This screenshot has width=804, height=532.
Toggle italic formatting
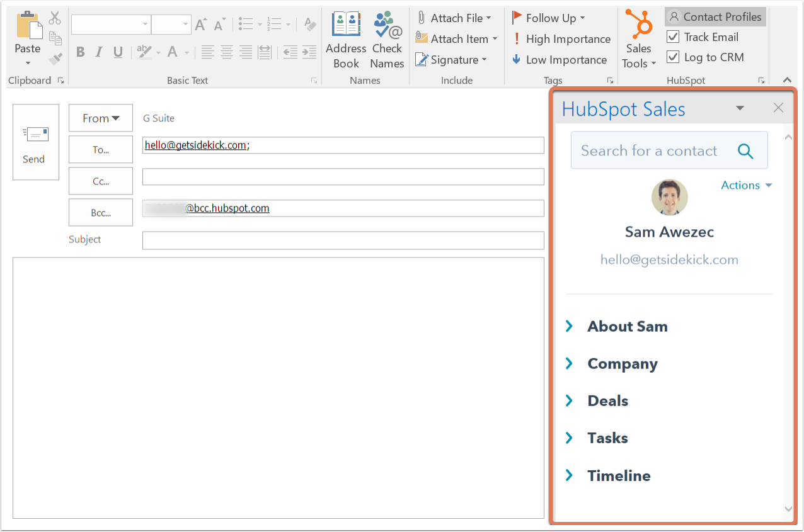[x=99, y=52]
